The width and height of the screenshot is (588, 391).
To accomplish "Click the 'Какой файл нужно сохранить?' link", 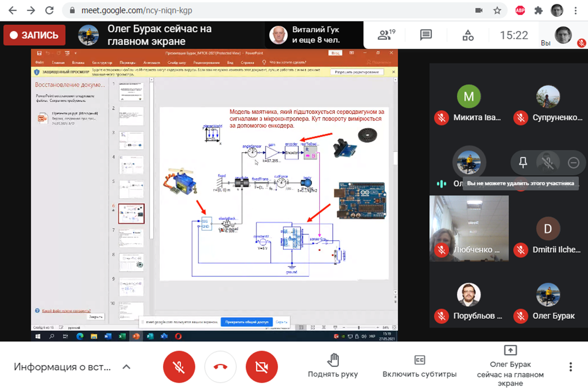I will pyautogui.click(x=66, y=311).
